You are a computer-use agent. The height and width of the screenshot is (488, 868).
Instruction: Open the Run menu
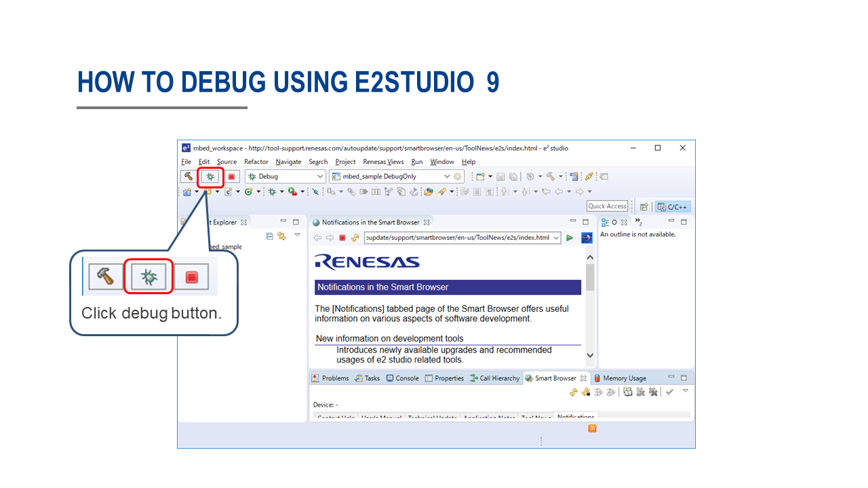pyautogui.click(x=417, y=162)
